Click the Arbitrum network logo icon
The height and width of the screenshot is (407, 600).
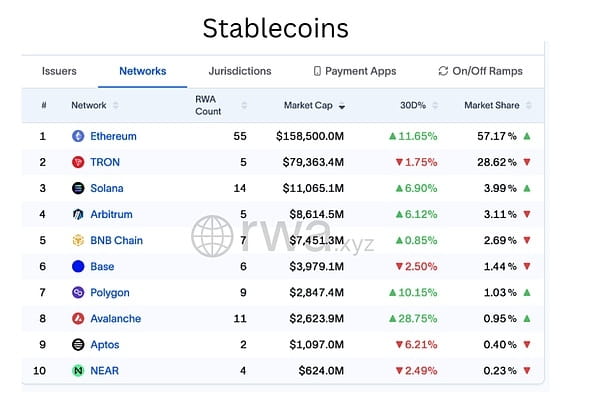pos(78,214)
